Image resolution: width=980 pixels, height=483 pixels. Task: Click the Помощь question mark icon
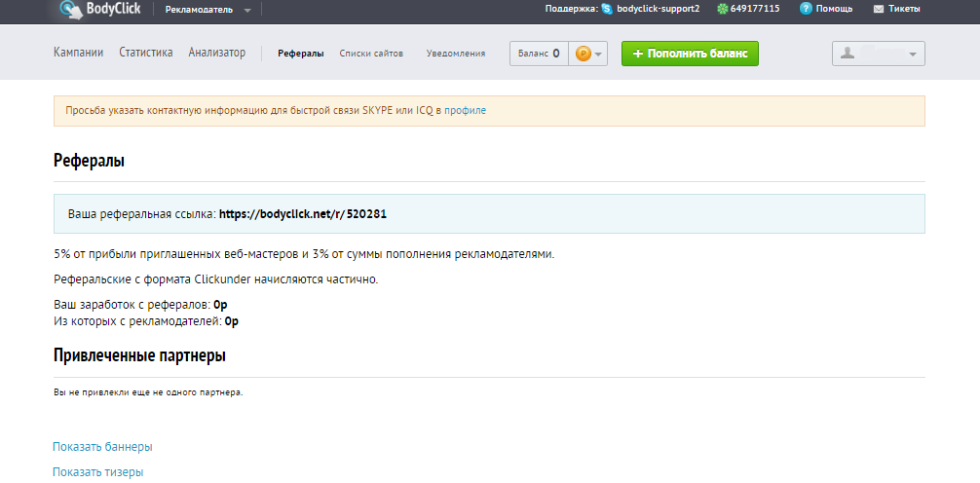[x=807, y=9]
